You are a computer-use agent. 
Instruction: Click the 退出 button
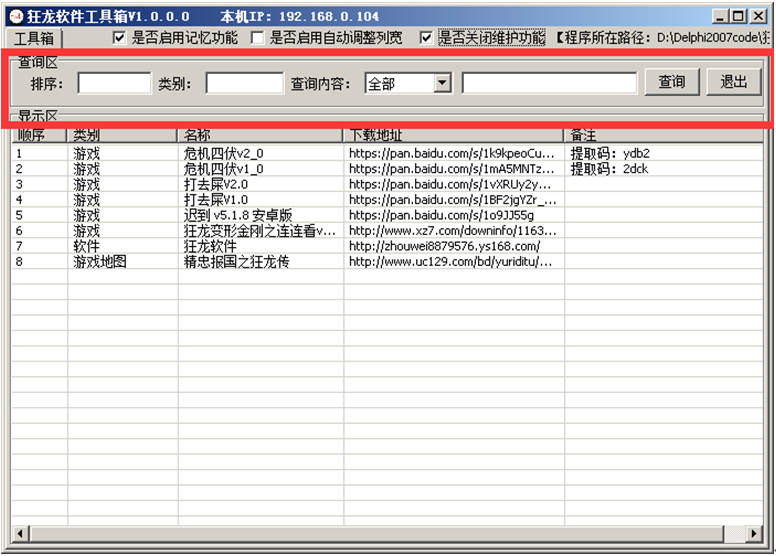[x=733, y=82]
